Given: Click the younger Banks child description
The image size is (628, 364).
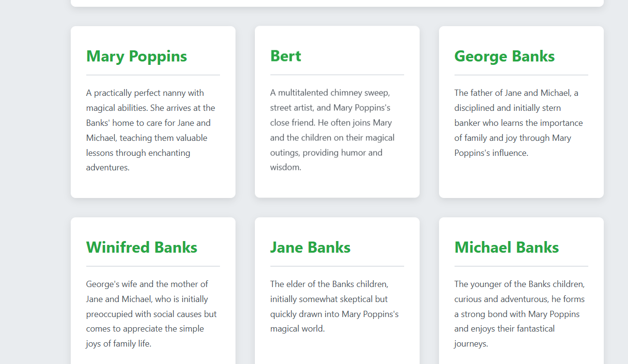Looking at the screenshot, I should click(519, 314).
